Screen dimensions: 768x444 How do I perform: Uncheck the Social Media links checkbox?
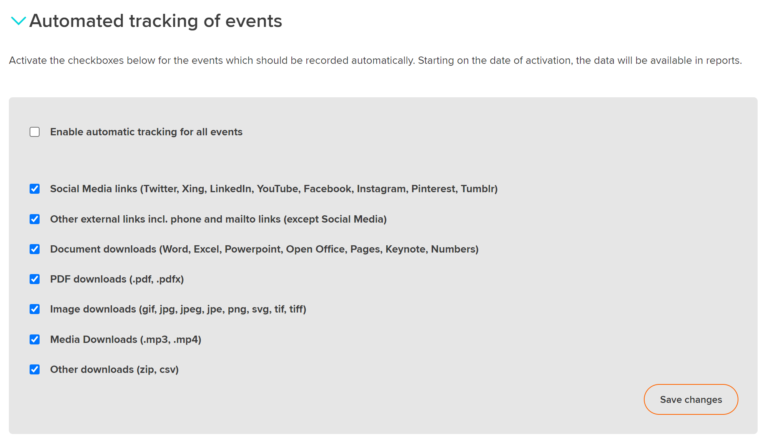point(34,189)
